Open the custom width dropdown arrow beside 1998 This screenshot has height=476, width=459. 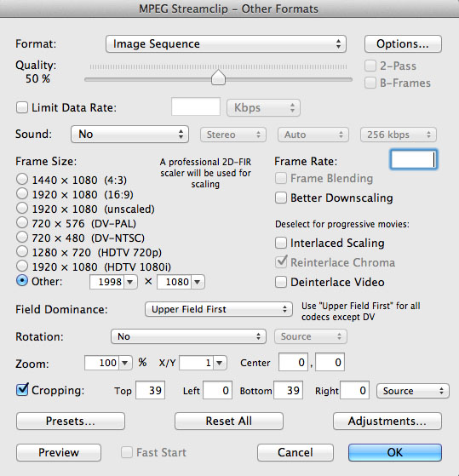(130, 282)
